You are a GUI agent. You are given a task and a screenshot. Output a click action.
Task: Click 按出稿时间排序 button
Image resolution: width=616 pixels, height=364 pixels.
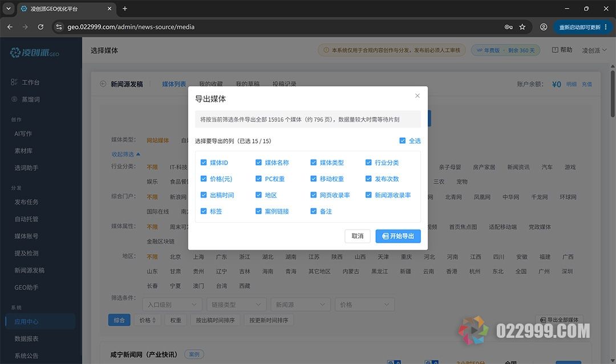(215, 320)
